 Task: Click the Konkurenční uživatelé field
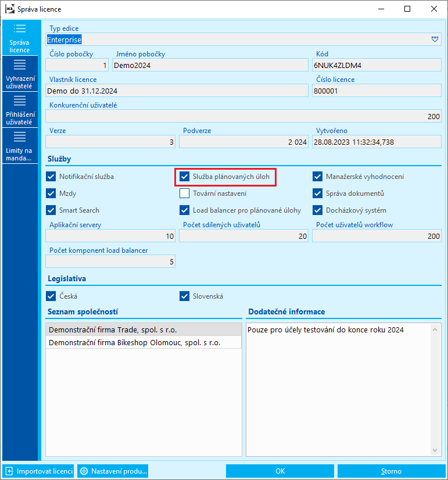click(x=243, y=116)
